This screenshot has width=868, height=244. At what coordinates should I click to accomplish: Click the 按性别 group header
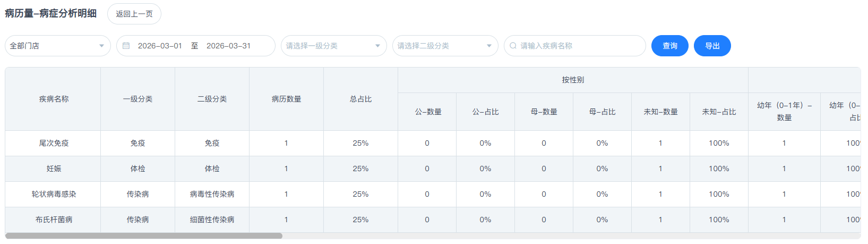pos(573,80)
